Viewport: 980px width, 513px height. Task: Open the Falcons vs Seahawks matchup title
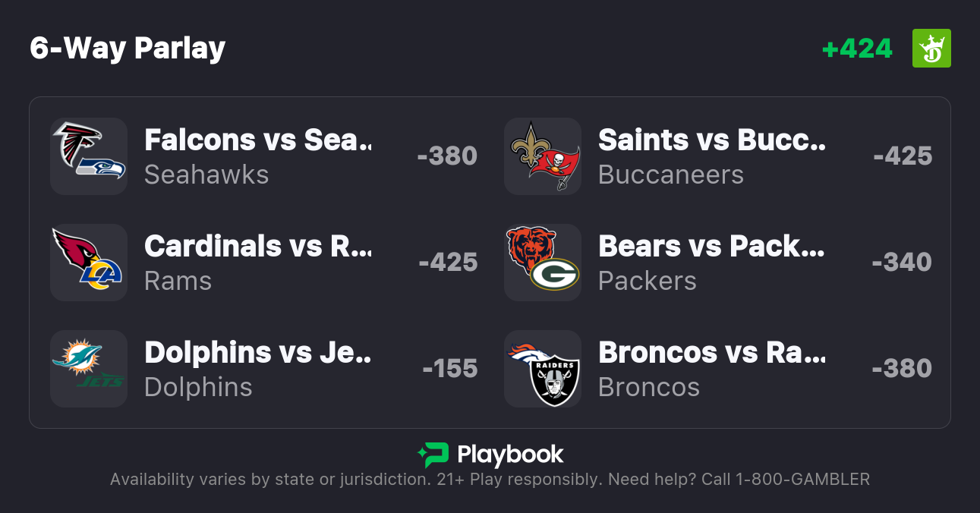(x=258, y=140)
